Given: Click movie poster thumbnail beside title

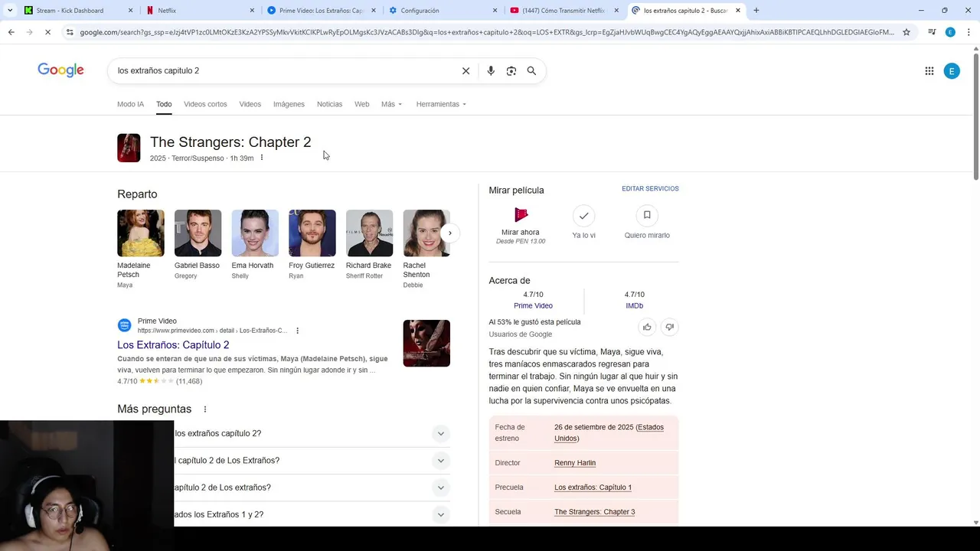Looking at the screenshot, I should click(x=129, y=148).
